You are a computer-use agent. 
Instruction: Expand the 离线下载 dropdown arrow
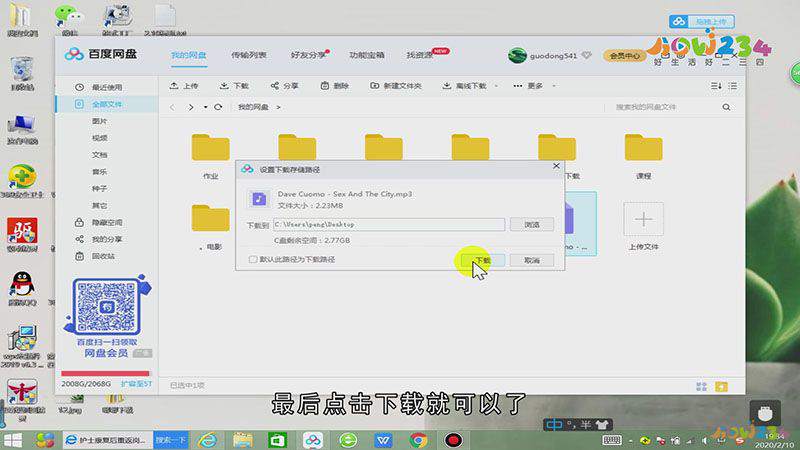tap(496, 86)
